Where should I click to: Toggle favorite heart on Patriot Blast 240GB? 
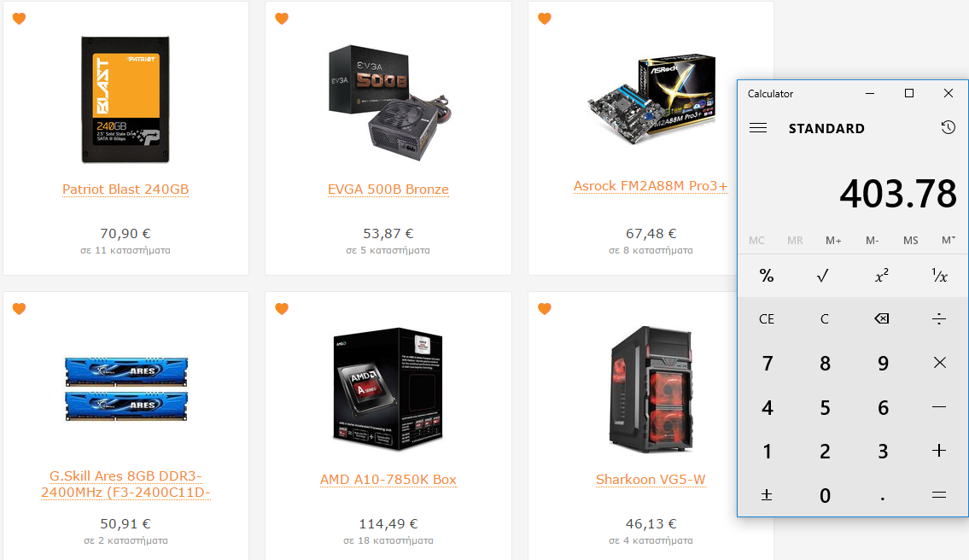[19, 19]
